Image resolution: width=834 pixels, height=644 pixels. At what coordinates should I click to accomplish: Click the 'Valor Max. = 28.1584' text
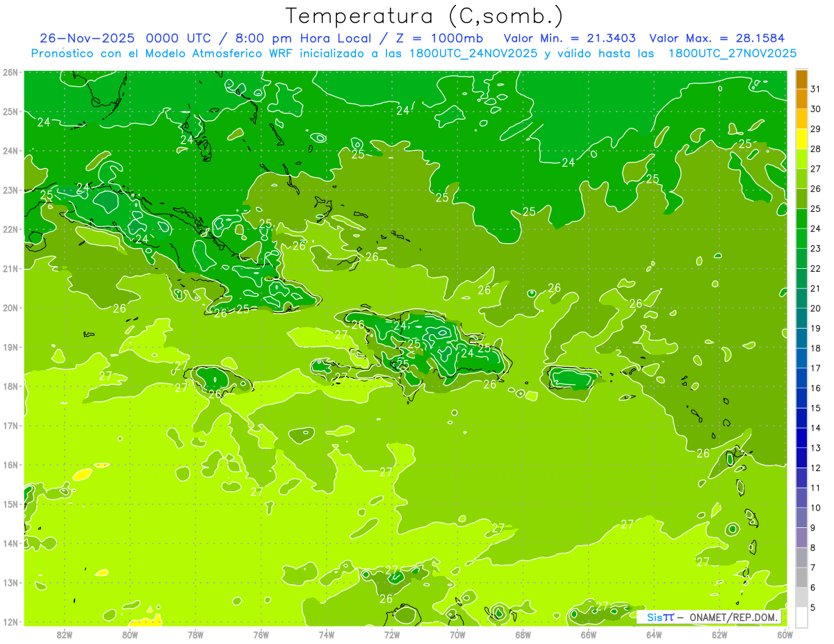[x=718, y=38]
